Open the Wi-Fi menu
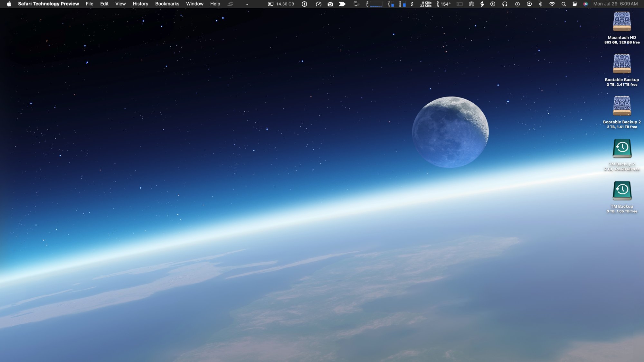 pos(552,4)
